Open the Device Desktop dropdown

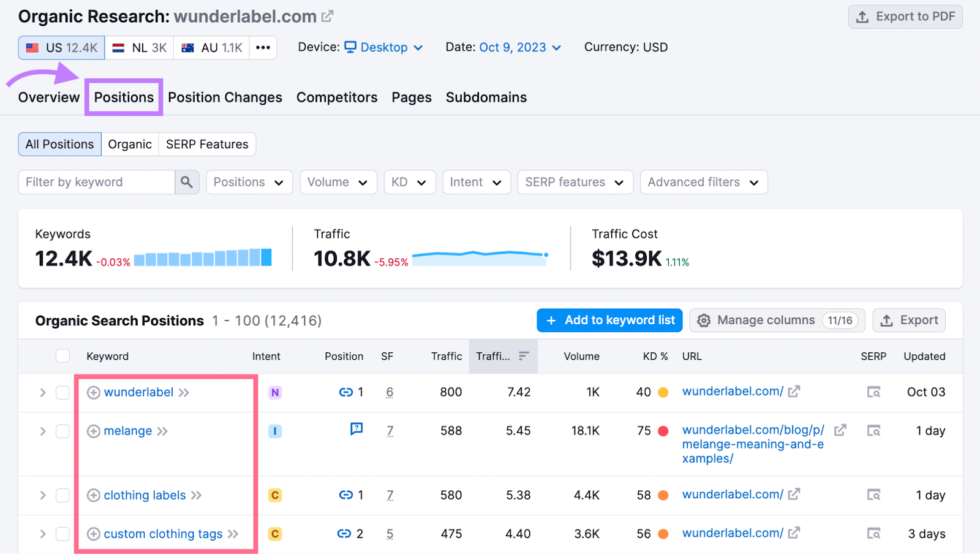(383, 47)
